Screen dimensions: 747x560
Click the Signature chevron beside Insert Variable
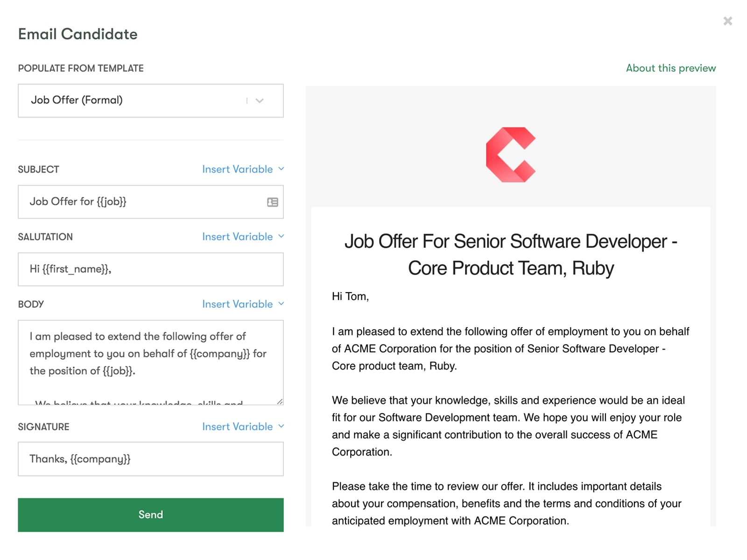point(281,426)
